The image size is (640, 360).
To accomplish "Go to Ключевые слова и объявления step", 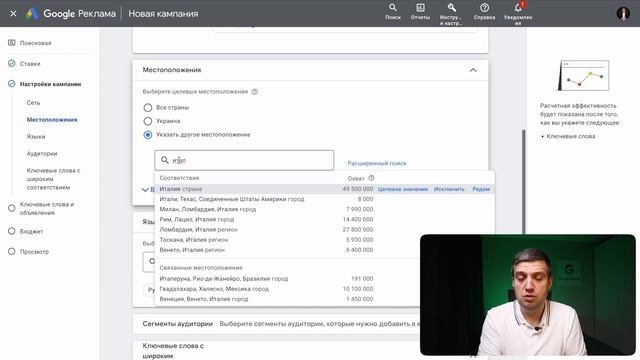I will [x=47, y=208].
